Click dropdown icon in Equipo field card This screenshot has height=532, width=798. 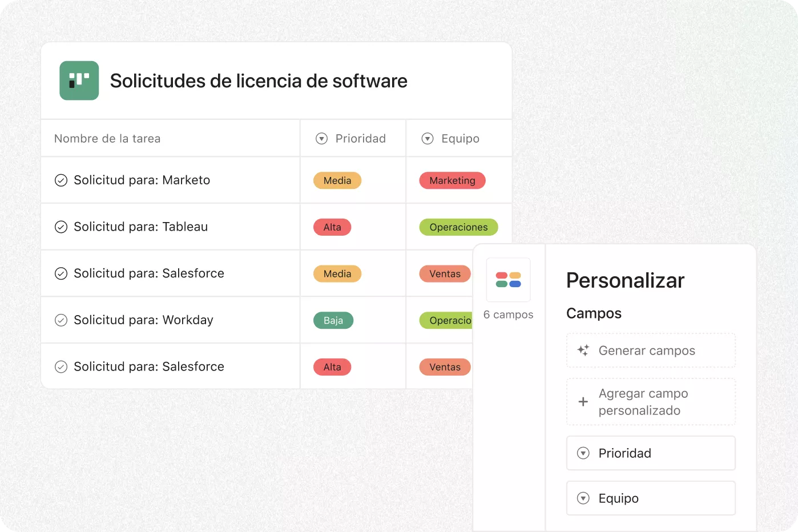pos(583,498)
